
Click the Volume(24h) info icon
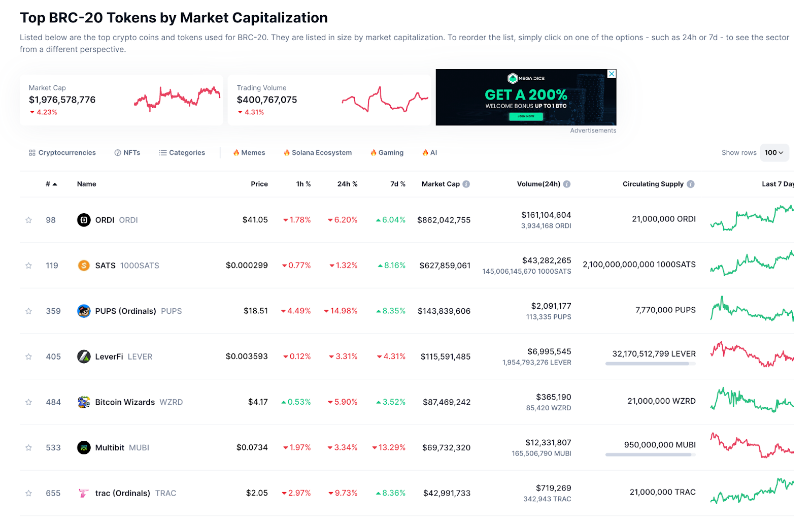coord(567,184)
